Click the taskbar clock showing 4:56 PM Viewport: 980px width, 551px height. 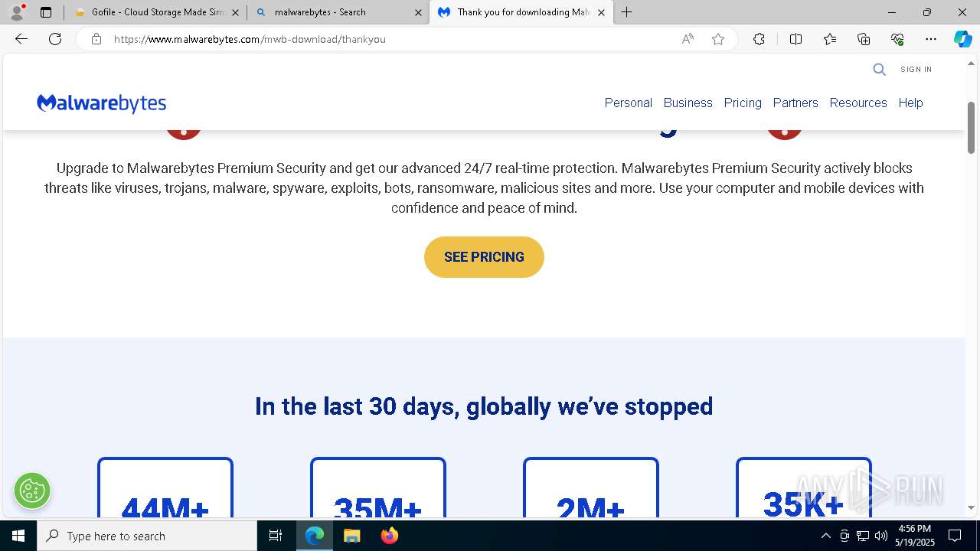(915, 536)
